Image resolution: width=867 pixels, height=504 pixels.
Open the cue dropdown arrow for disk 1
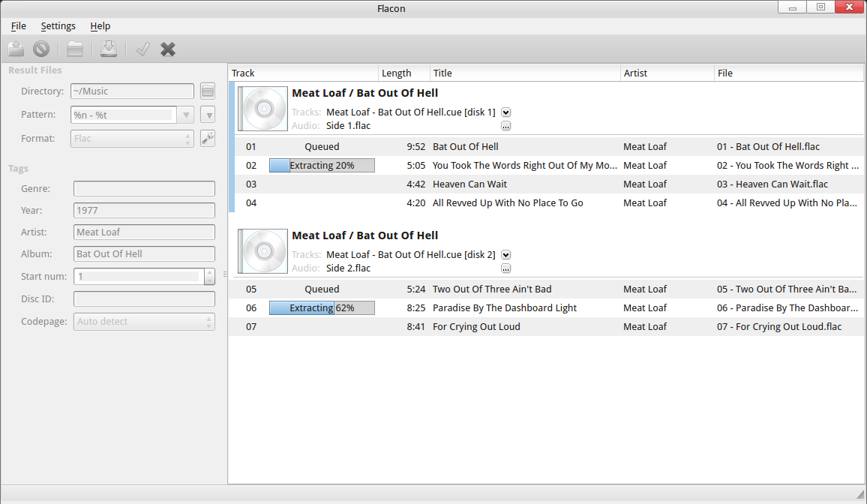click(x=505, y=112)
